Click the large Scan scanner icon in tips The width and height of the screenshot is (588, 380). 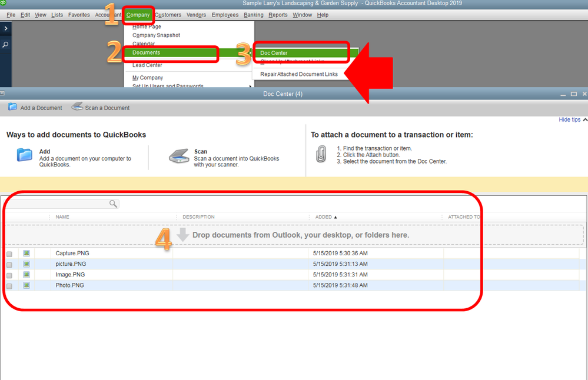coord(179,156)
